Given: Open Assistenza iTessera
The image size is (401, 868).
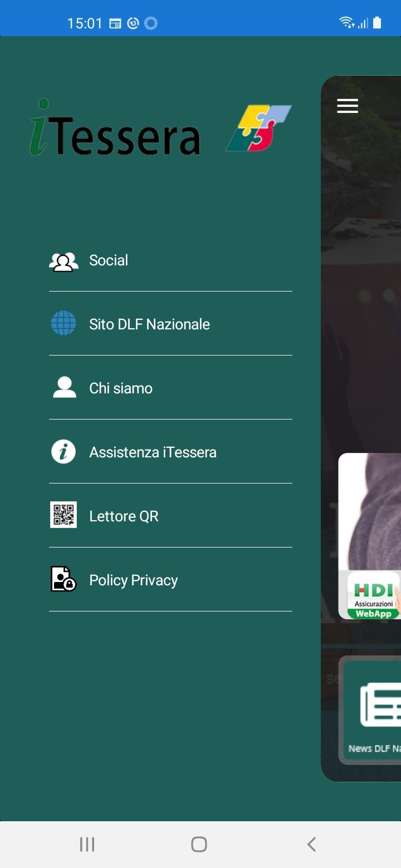Looking at the screenshot, I should tap(170, 452).
